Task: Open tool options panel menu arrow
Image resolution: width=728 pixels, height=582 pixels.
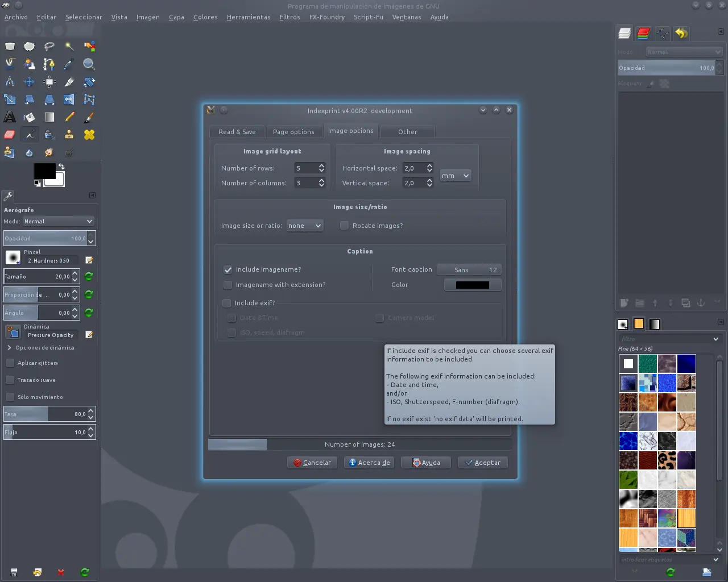Action: pos(92,196)
